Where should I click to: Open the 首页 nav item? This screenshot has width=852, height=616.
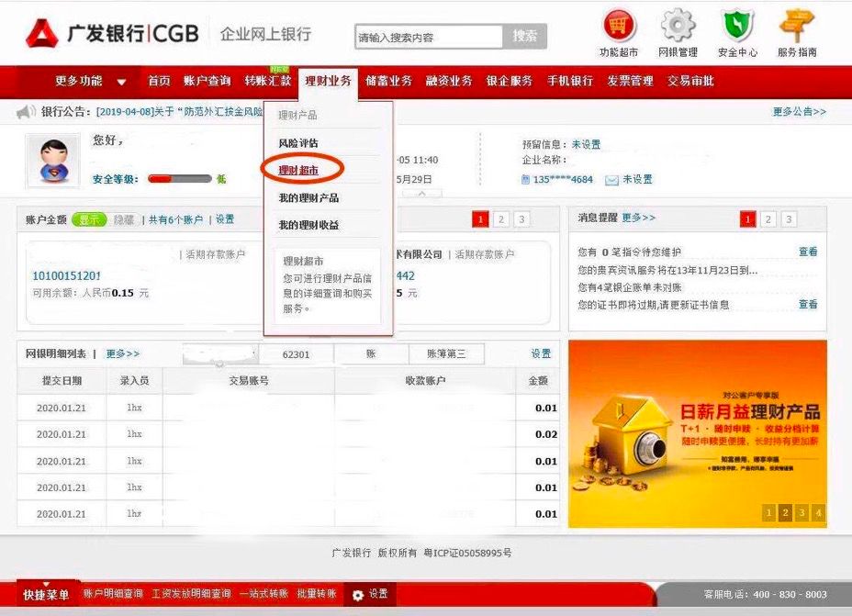[x=159, y=81]
